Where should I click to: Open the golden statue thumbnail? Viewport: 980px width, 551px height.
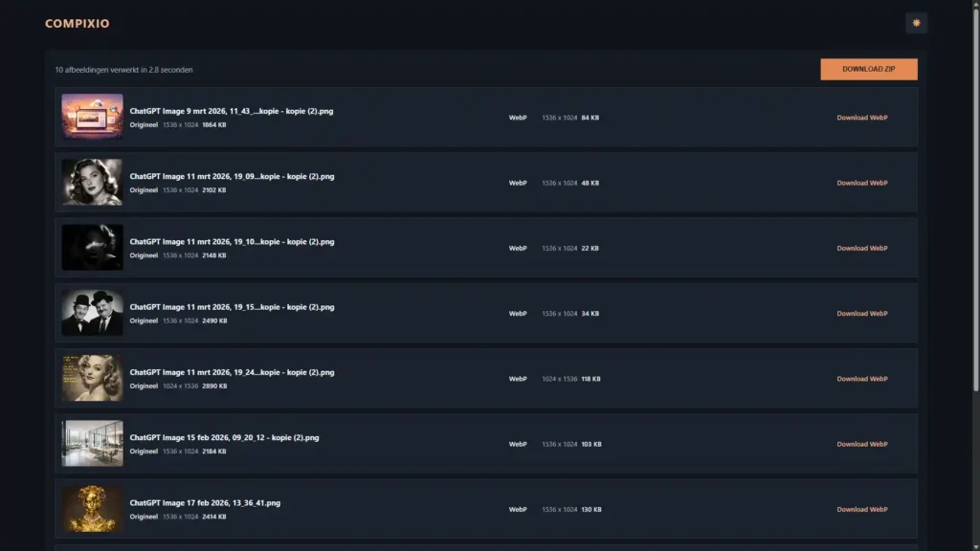(x=92, y=508)
